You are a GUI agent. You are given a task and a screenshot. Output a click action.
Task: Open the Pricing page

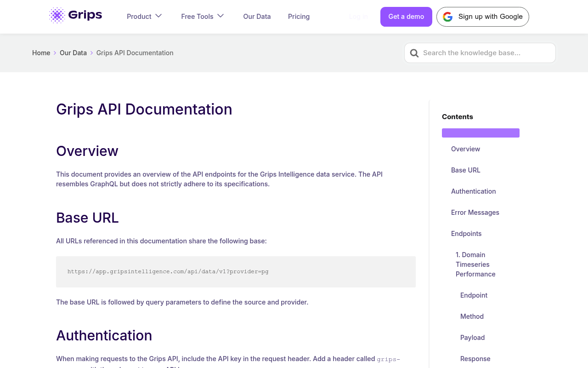(299, 17)
